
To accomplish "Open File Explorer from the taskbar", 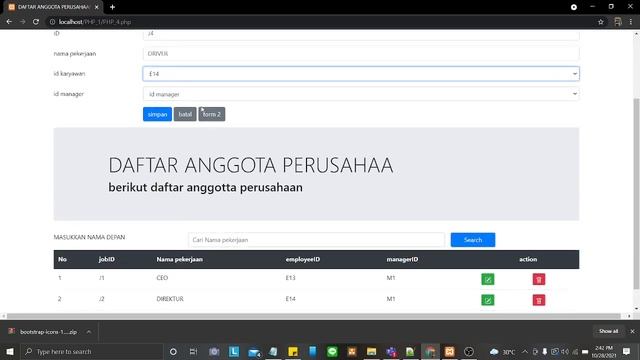I will click(371, 351).
